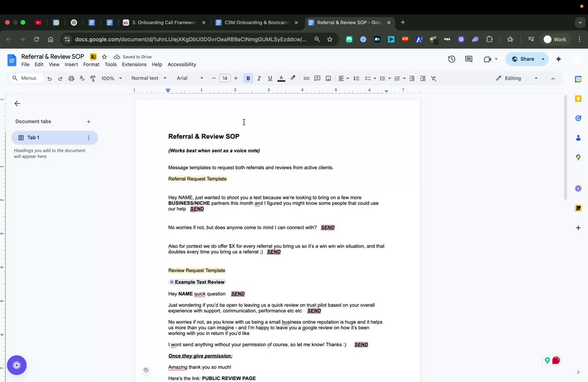Hide the menus with the collapse arrow
This screenshot has width=588, height=382.
553,79
